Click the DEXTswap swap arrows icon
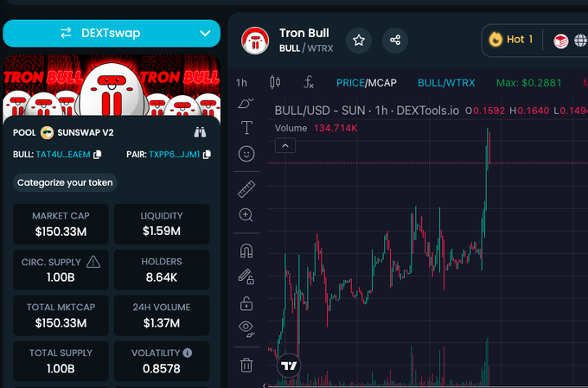 [66, 33]
